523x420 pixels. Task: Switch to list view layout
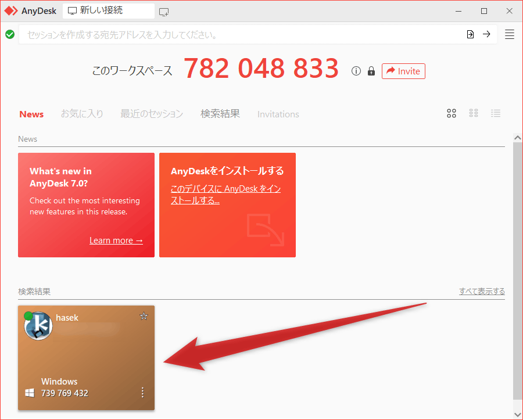pos(496,113)
